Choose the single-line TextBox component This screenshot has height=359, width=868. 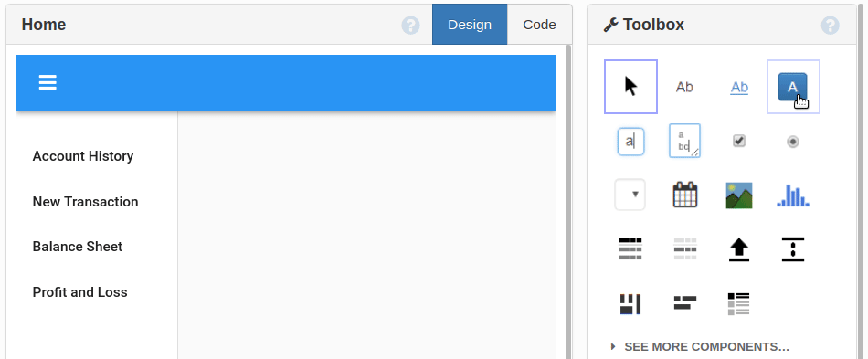630,141
